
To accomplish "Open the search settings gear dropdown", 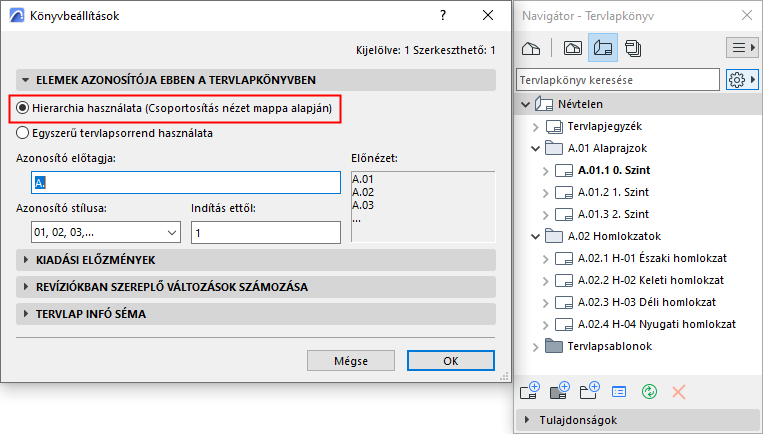I will [740, 79].
